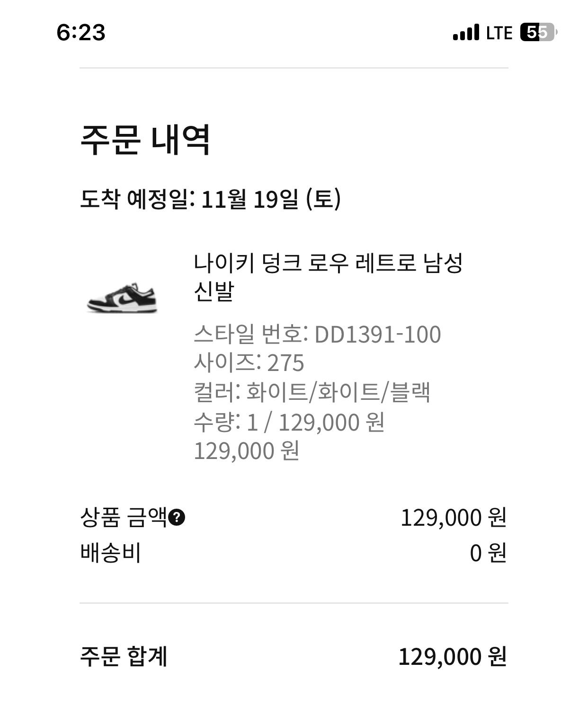
Task: Tap the cellular signal strength bars
Action: (x=466, y=33)
